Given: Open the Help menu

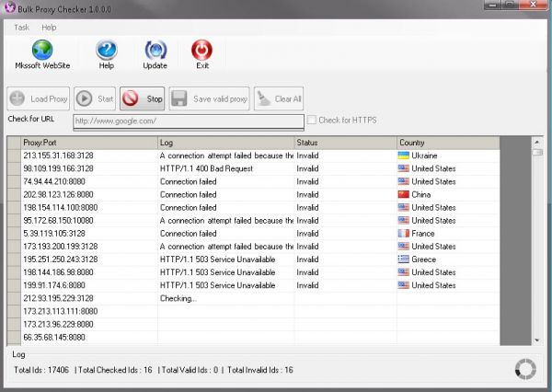Looking at the screenshot, I should pyautogui.click(x=49, y=28).
